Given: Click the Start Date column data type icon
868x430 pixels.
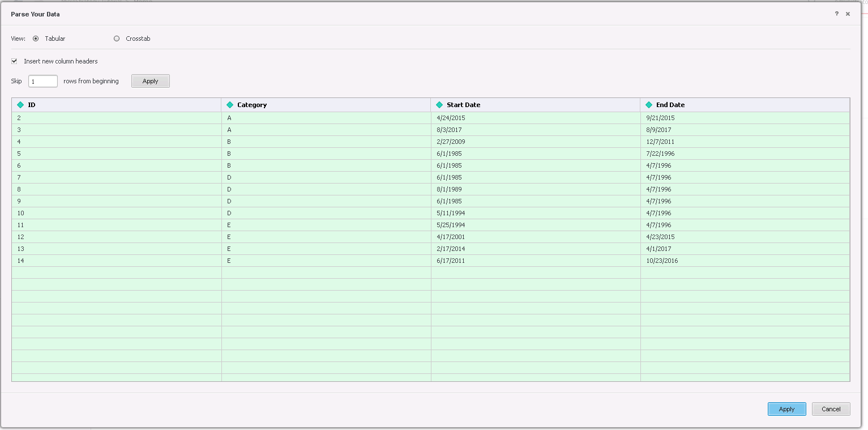Looking at the screenshot, I should 439,105.
